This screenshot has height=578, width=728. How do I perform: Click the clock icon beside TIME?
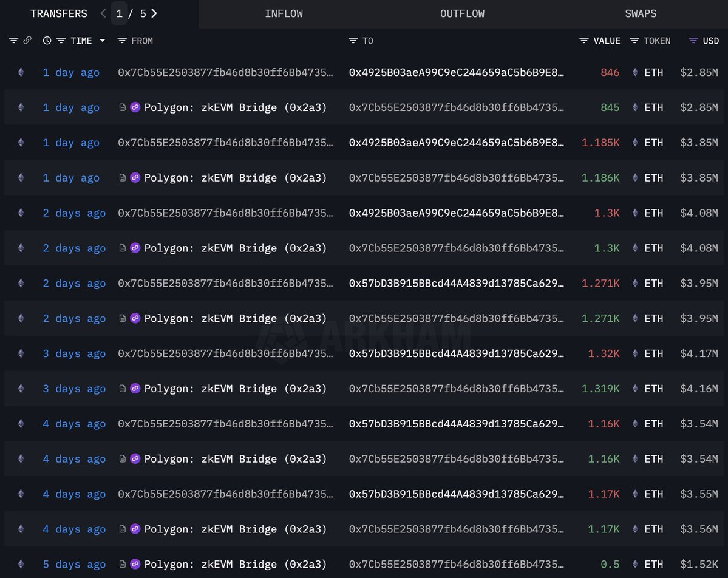(x=47, y=41)
